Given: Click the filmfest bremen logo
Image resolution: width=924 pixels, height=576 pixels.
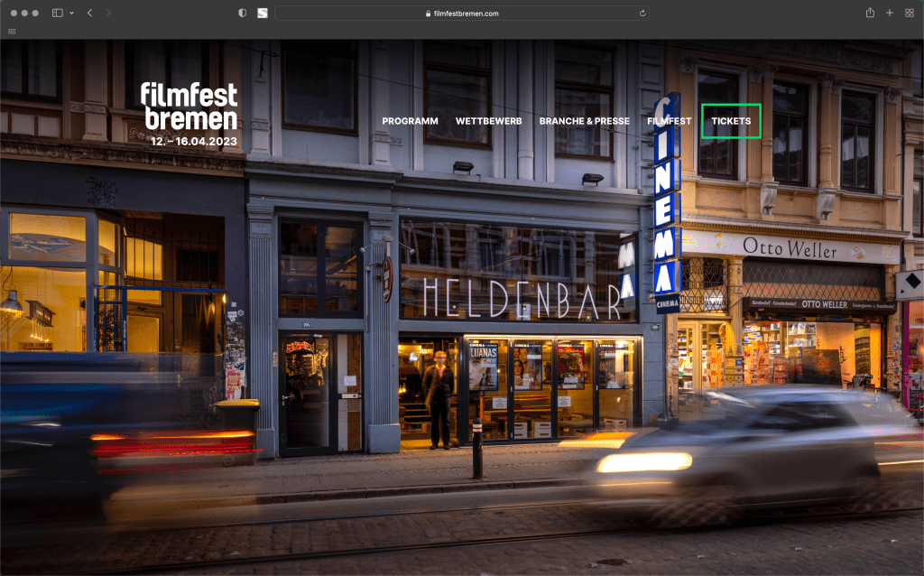Looking at the screenshot, I should tap(189, 107).
